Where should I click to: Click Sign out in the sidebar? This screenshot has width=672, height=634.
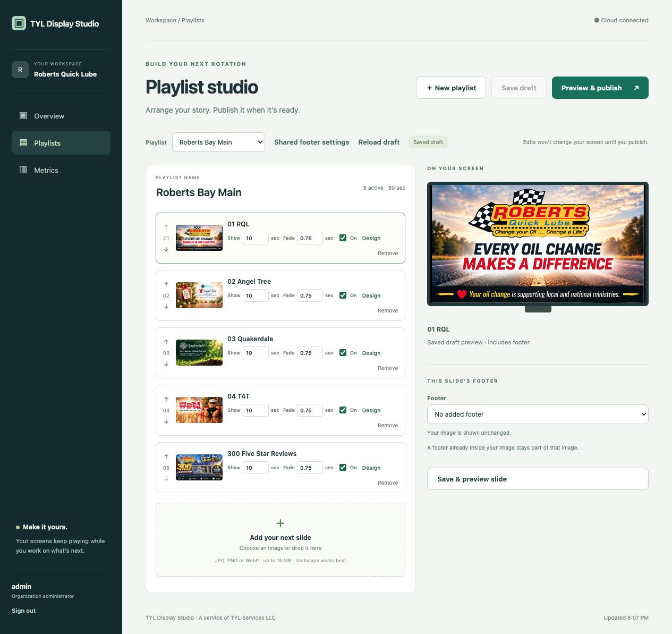click(x=23, y=611)
